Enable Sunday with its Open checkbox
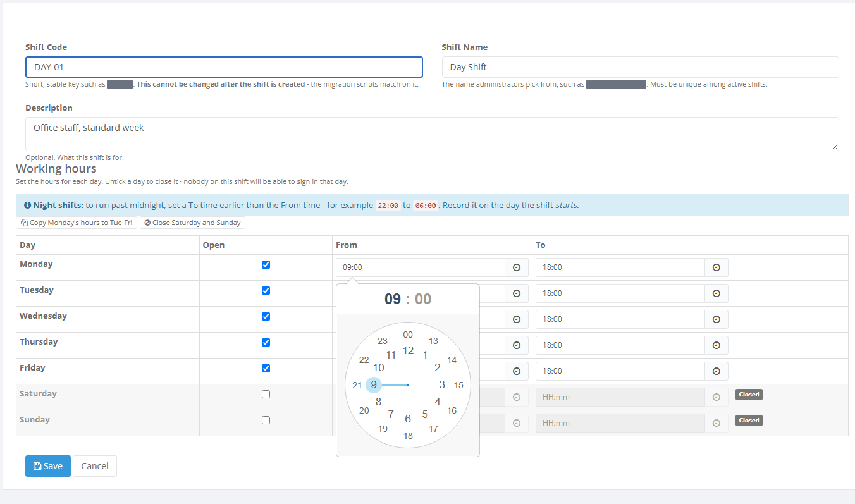Screen dimensions: 855x504 pyautogui.click(x=266, y=420)
